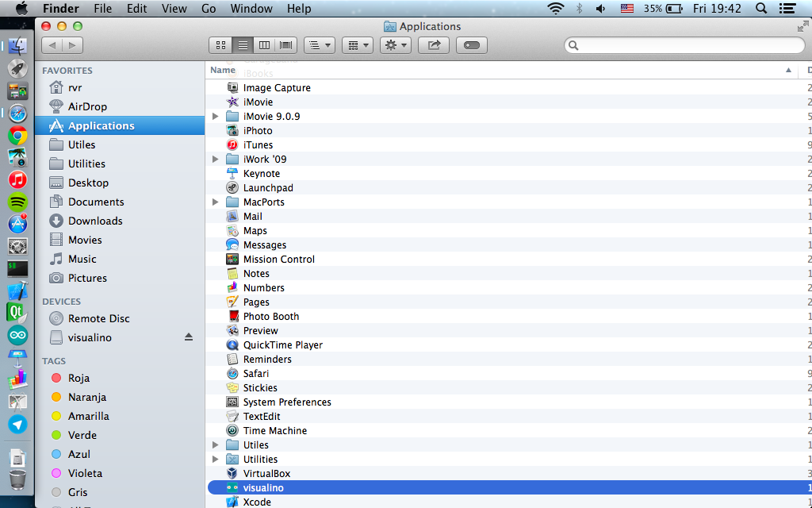Select the iTunes app icon in list
This screenshot has height=508, width=812.
(x=232, y=144)
